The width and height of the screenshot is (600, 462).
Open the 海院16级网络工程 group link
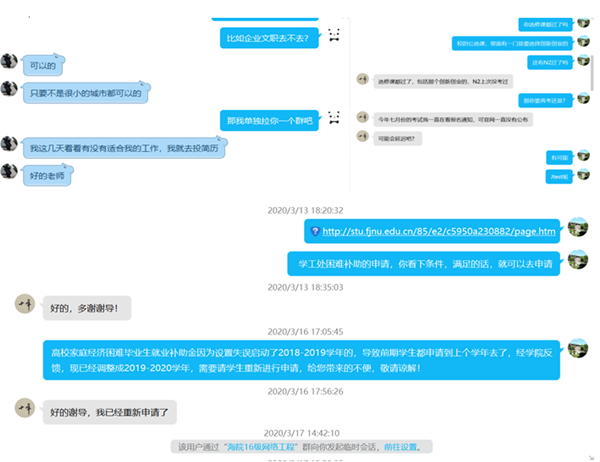261,447
